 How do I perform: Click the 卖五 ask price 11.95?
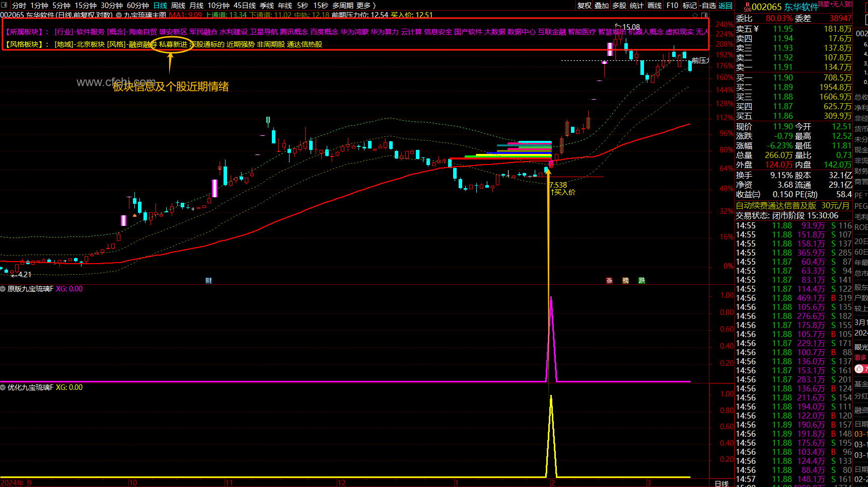click(783, 29)
